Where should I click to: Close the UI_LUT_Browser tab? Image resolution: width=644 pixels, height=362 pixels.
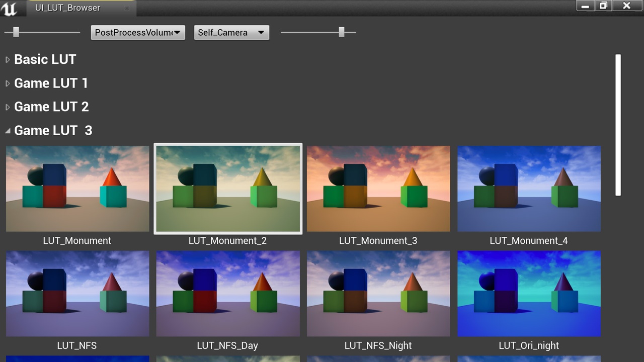point(127,8)
